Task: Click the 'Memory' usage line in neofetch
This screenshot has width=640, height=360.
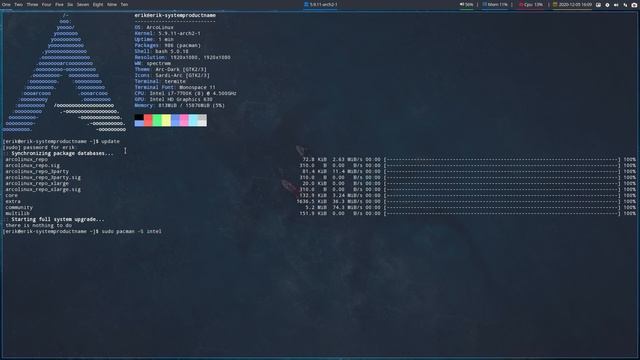Action: point(180,105)
